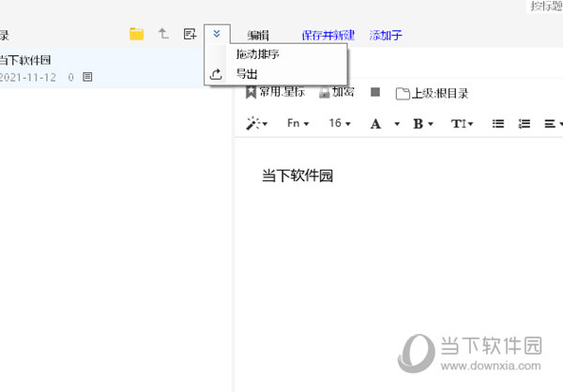Click the 添加子 link
Image resolution: width=563 pixels, height=392 pixels.
pos(386,36)
